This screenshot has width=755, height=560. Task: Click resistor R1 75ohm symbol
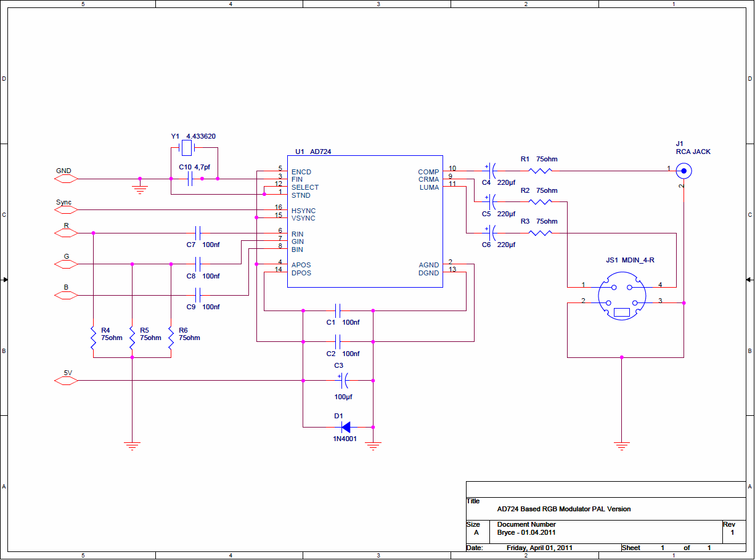pyautogui.click(x=541, y=170)
